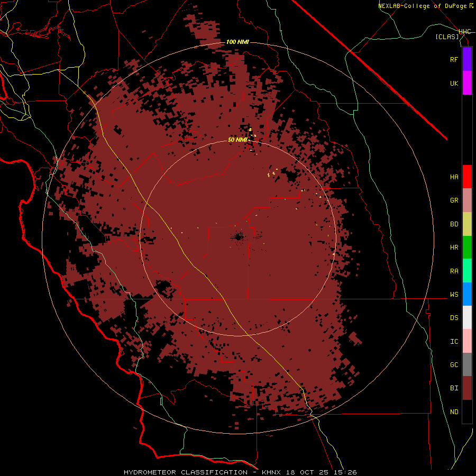Click the '100 NMI' range ring label

(x=237, y=42)
